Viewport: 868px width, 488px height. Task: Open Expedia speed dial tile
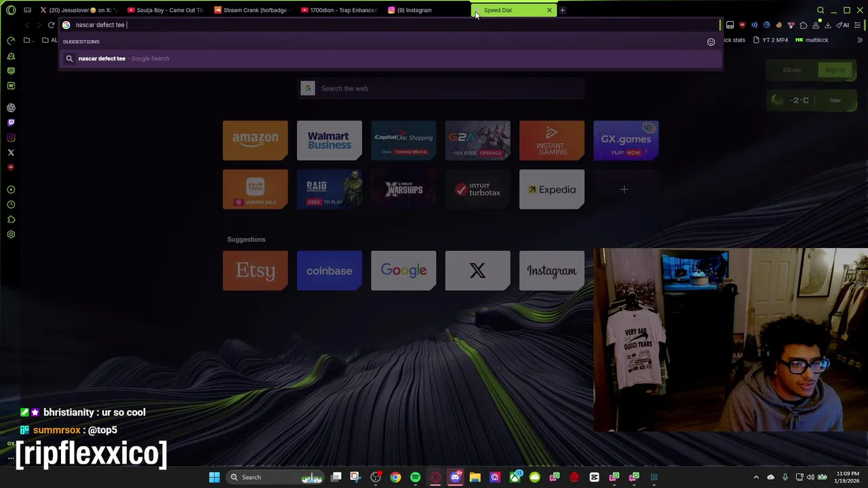click(x=551, y=189)
